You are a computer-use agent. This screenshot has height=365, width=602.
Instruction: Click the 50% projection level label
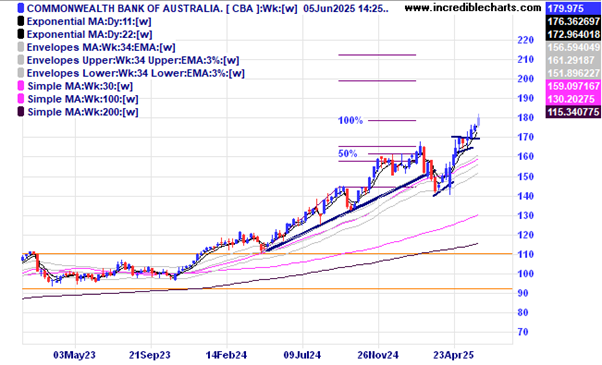(x=347, y=154)
